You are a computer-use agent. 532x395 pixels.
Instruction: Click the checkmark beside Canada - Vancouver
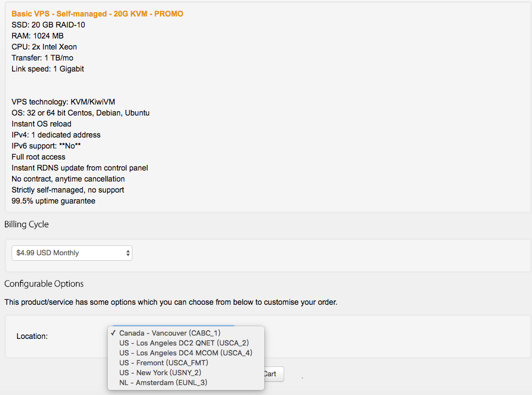113,333
